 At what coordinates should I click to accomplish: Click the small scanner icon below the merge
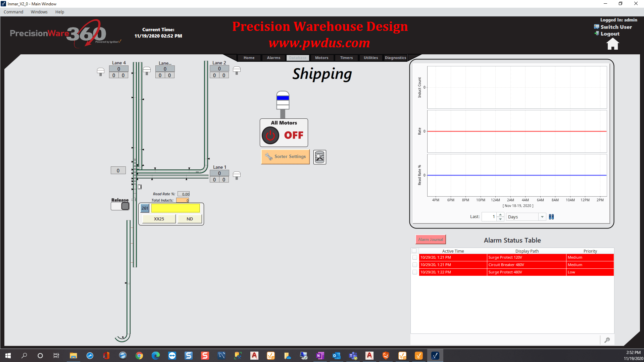pos(140,187)
